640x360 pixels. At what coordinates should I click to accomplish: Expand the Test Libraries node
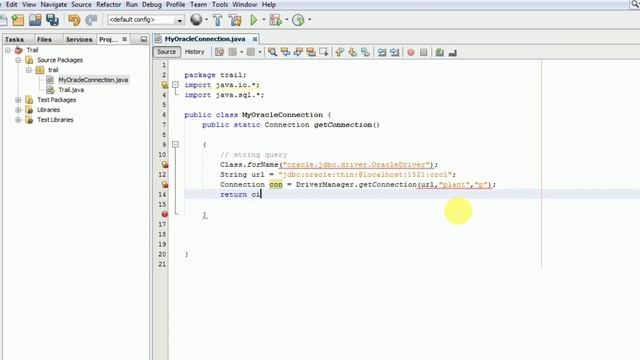[18, 120]
